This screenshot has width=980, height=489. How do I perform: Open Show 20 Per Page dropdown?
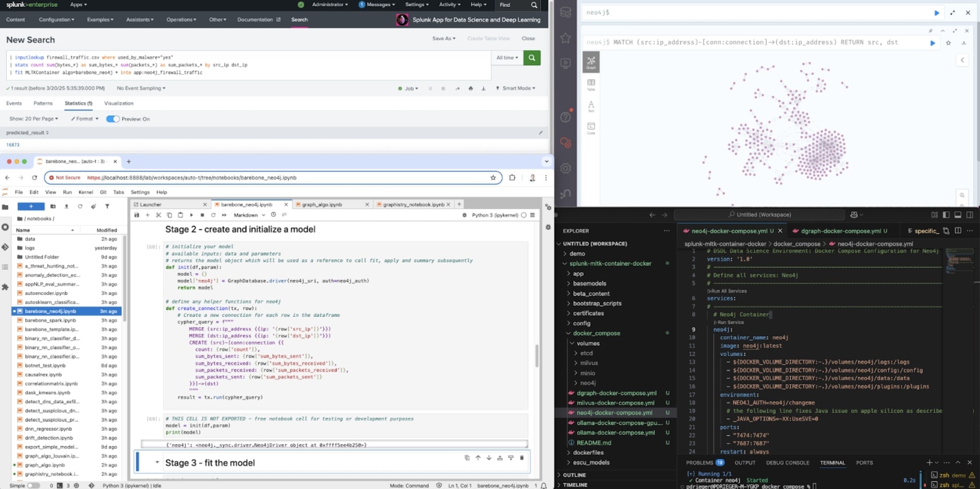point(34,119)
